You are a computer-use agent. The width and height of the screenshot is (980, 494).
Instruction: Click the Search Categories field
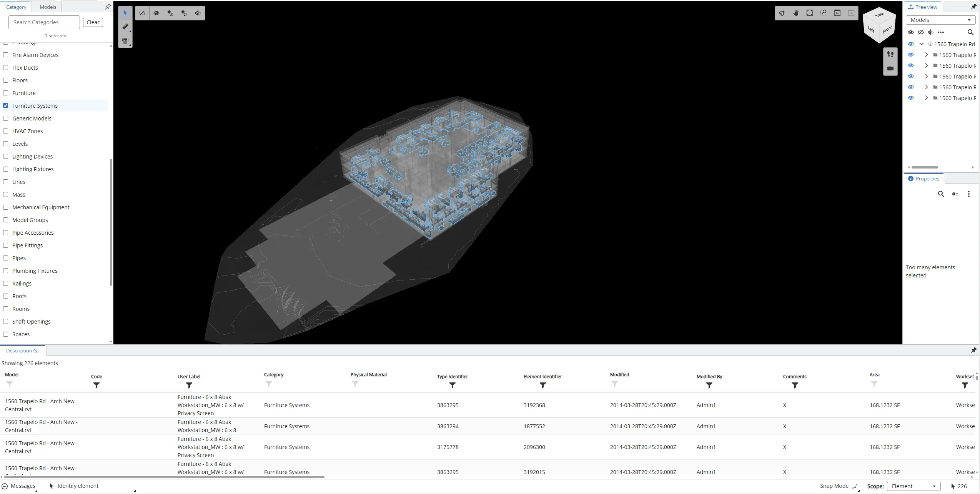[x=44, y=22]
